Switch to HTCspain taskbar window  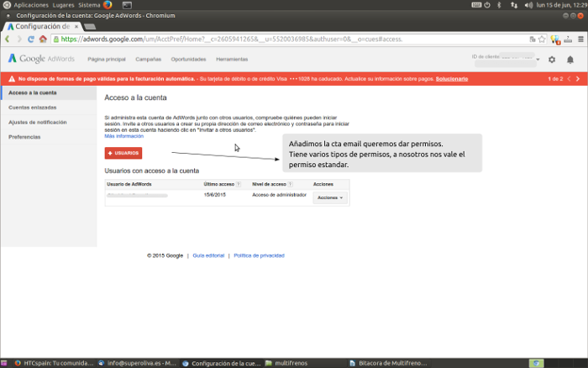pyautogui.click(x=54, y=363)
